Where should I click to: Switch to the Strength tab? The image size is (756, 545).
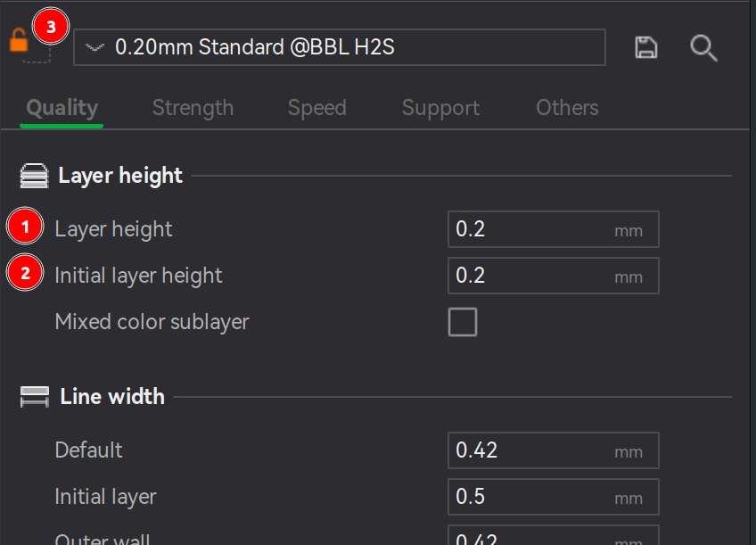(193, 108)
